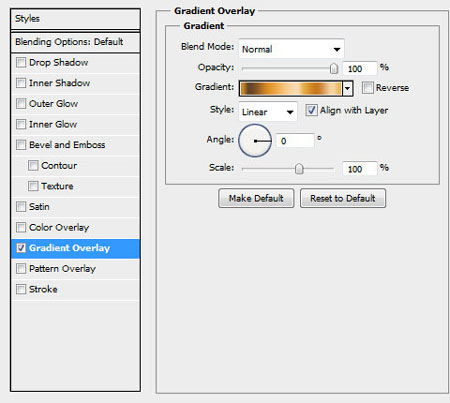Click the gradient preview swatch
This screenshot has width=450, height=403.
[x=291, y=88]
